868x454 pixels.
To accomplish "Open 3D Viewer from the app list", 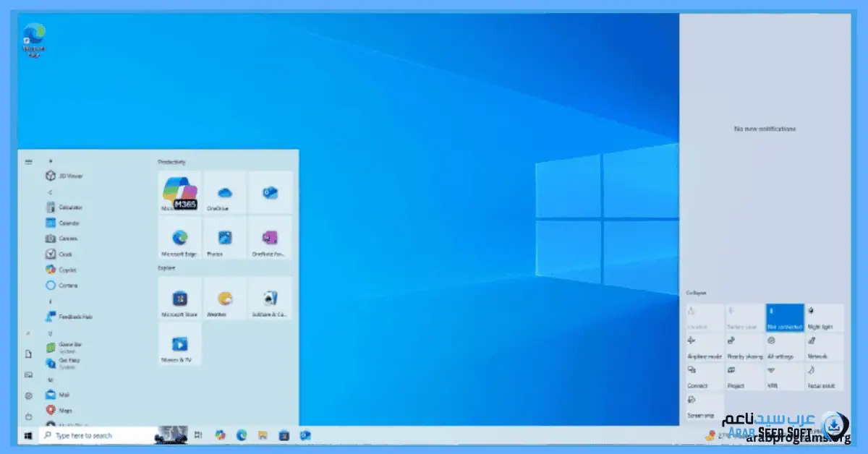I will point(69,176).
